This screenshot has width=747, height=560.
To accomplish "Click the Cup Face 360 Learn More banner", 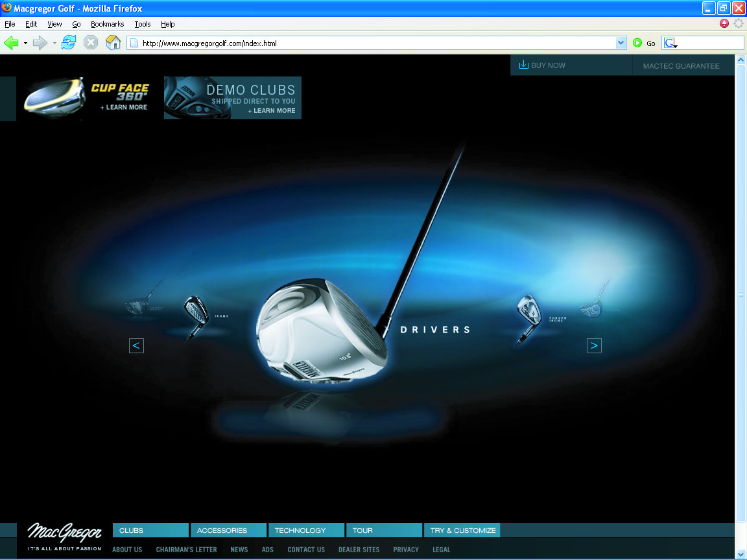I will 86,98.
